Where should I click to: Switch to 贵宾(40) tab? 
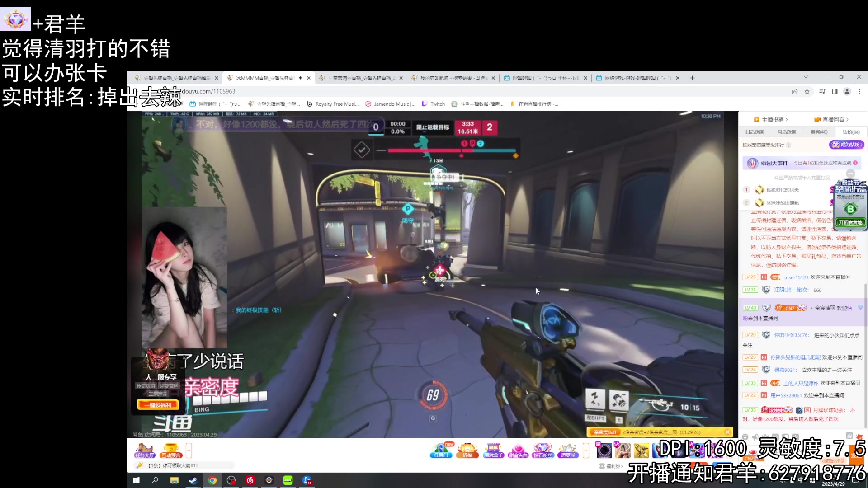coord(819,132)
